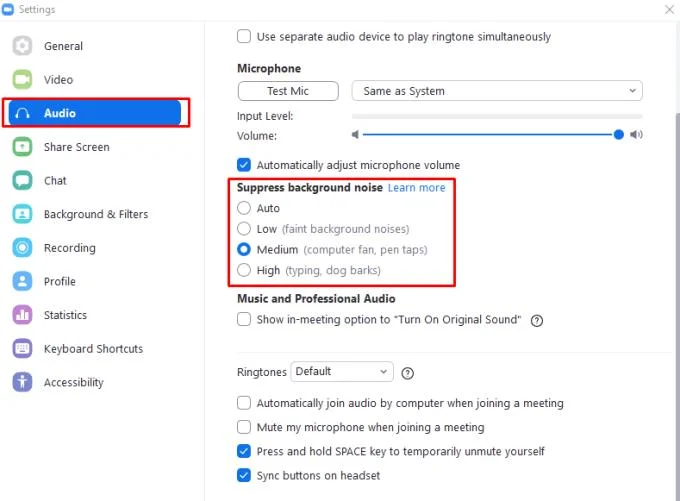Viewport: 680px width, 501px height.
Task: Click the Chat bubble icon
Action: 22,180
